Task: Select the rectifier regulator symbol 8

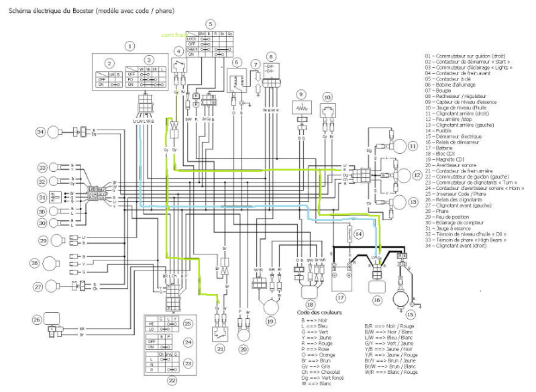Action: 272,70
